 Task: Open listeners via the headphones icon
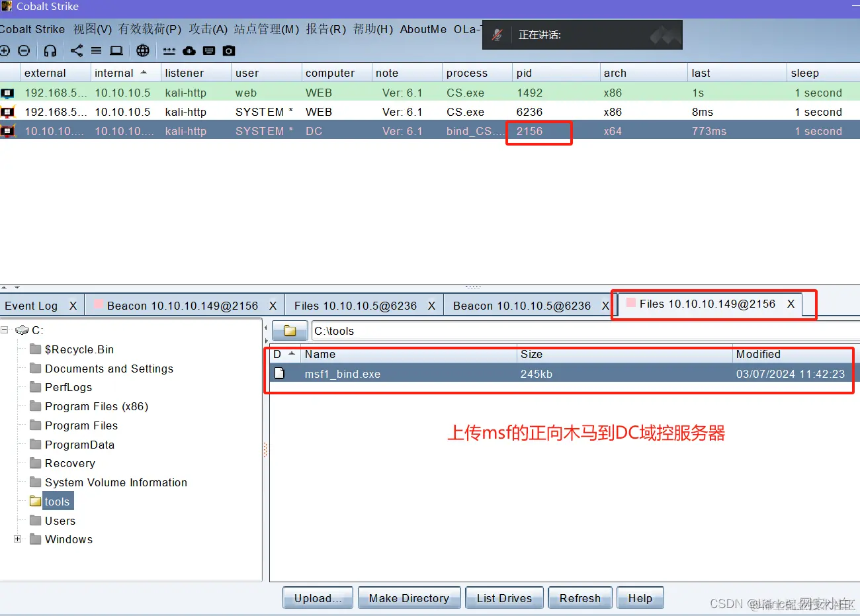(50, 51)
